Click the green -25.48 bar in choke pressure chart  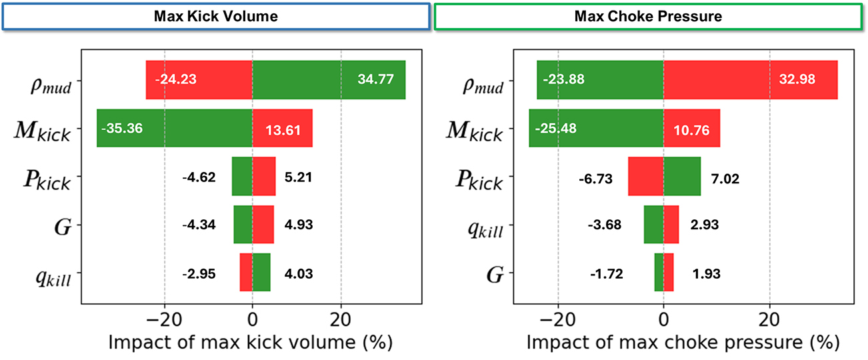point(595,127)
